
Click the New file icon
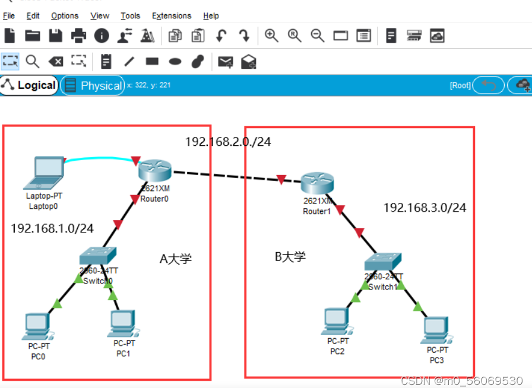tap(10, 36)
